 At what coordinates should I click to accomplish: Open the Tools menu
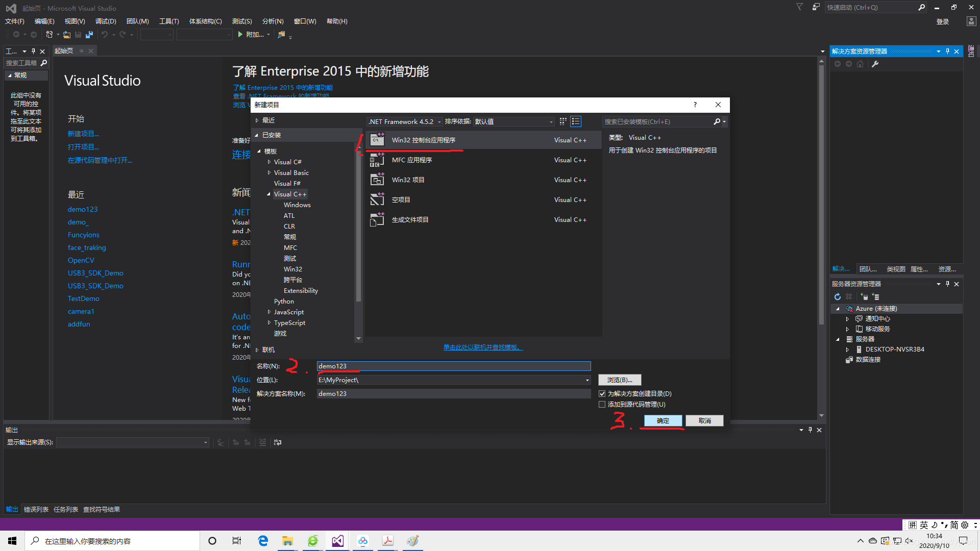[169, 21]
